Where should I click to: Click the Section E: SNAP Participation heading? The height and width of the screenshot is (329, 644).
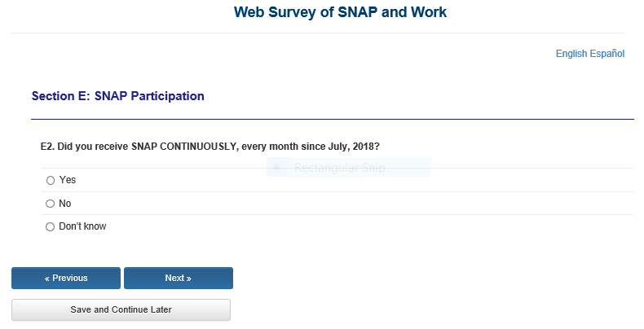[118, 96]
